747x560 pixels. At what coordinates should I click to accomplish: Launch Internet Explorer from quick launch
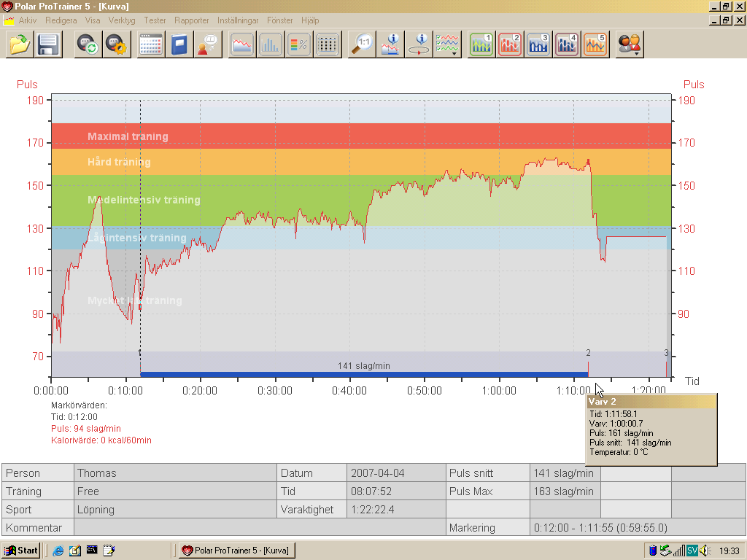[58, 551]
